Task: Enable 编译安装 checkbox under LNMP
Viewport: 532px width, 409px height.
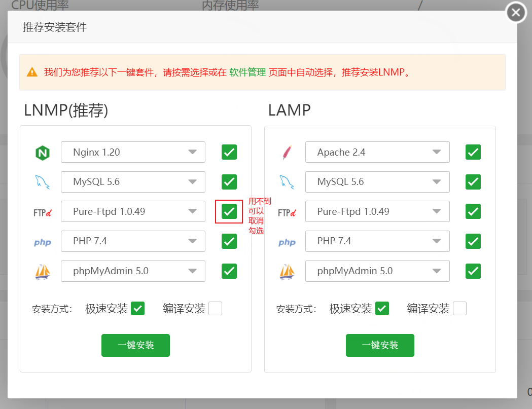Action: pyautogui.click(x=216, y=309)
